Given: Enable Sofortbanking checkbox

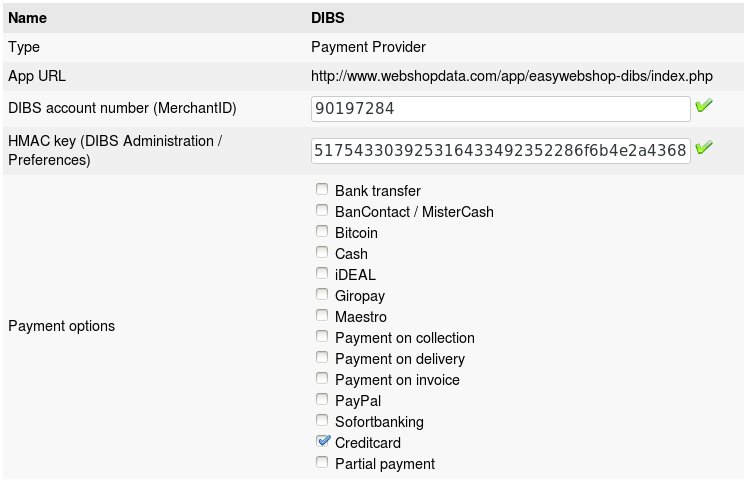Looking at the screenshot, I should [x=322, y=421].
